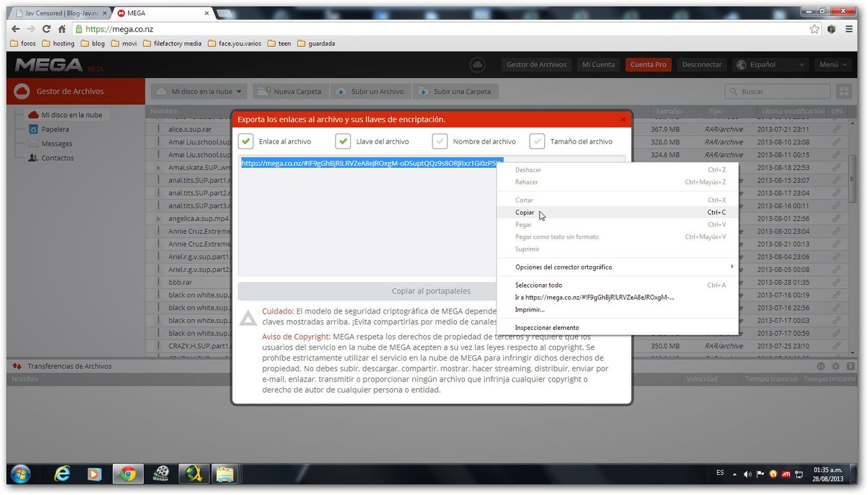The height and width of the screenshot is (495, 868).
Task: Uncheck Enlace al archivo checkbox
Action: pos(246,141)
